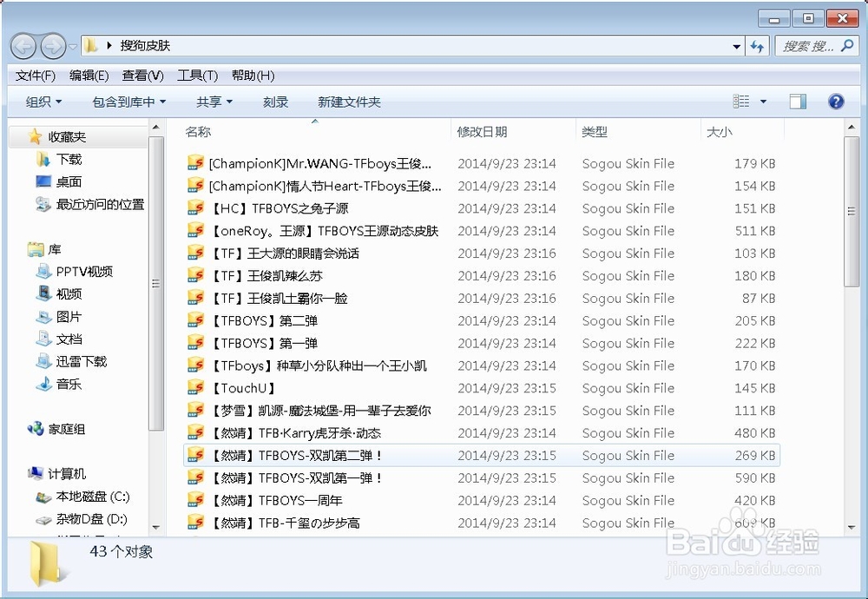Click skin icon of Mr.WANG-TFboys file
The image size is (868, 599).
click(x=196, y=162)
